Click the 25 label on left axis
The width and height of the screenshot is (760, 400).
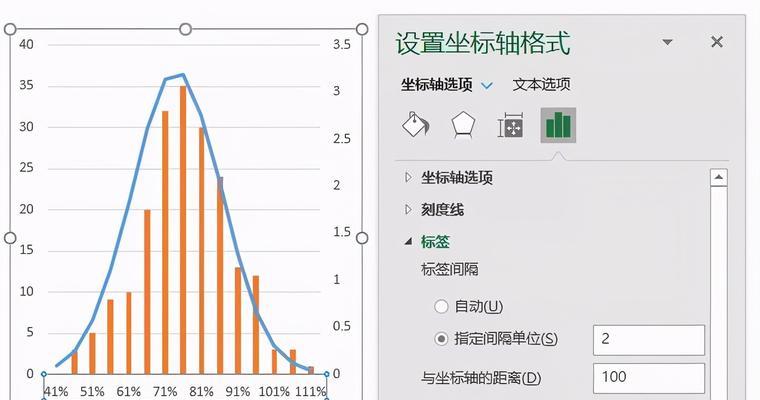click(x=26, y=168)
